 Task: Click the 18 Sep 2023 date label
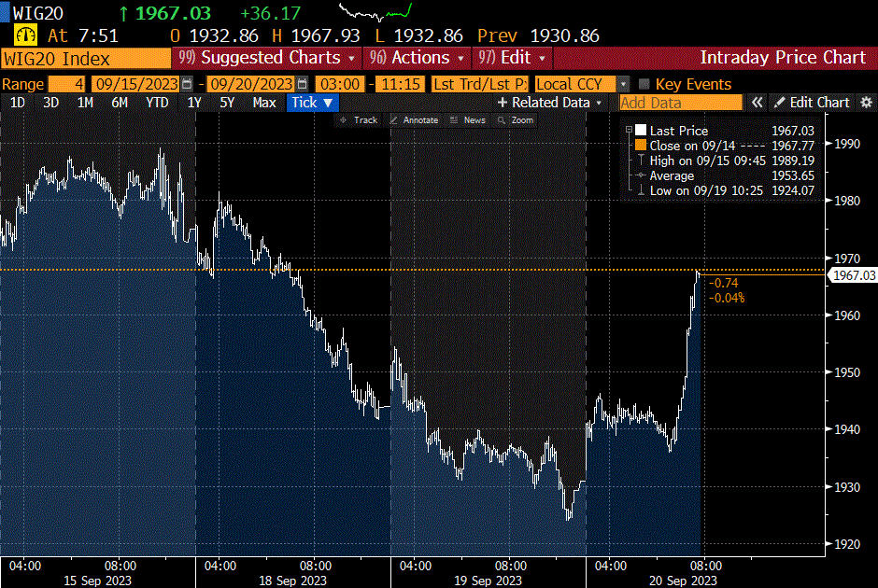[293, 581]
